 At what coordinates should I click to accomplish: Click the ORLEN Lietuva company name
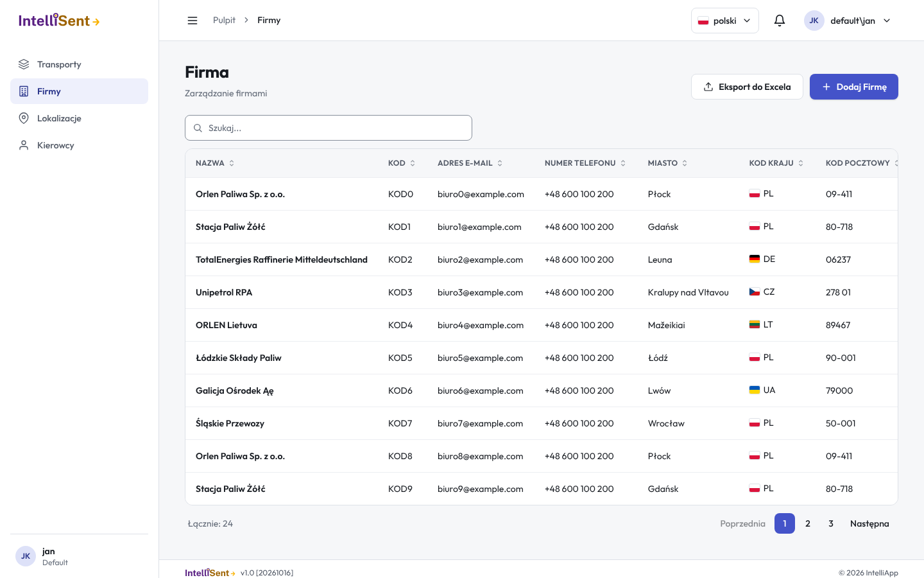click(x=227, y=325)
